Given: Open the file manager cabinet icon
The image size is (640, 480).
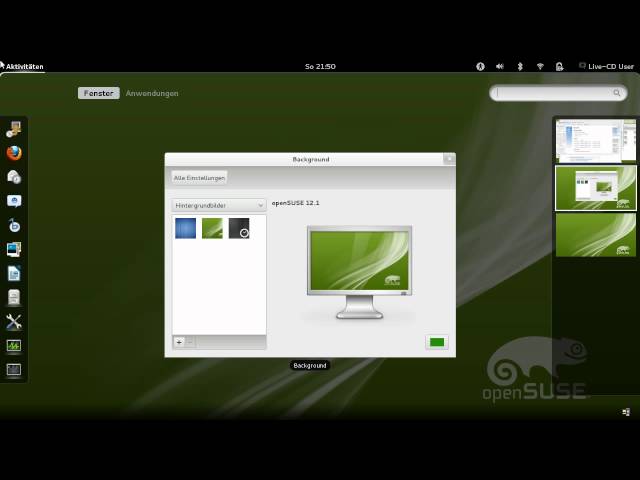Looking at the screenshot, I should click(14, 297).
